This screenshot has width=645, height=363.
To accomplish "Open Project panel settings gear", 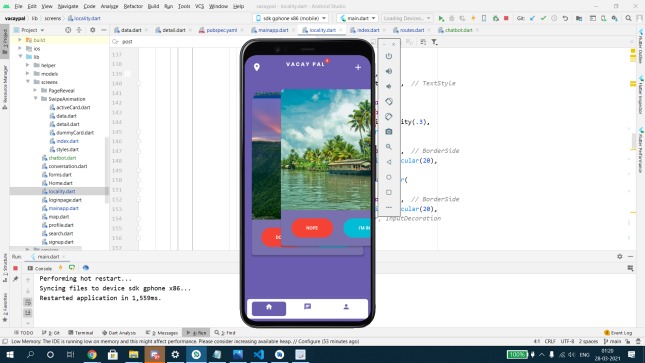I will coord(93,30).
